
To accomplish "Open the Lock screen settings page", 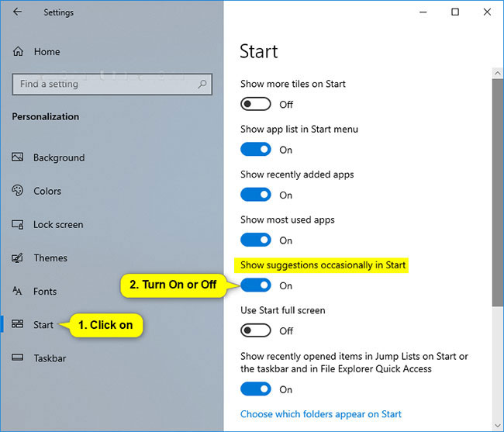I will [58, 225].
